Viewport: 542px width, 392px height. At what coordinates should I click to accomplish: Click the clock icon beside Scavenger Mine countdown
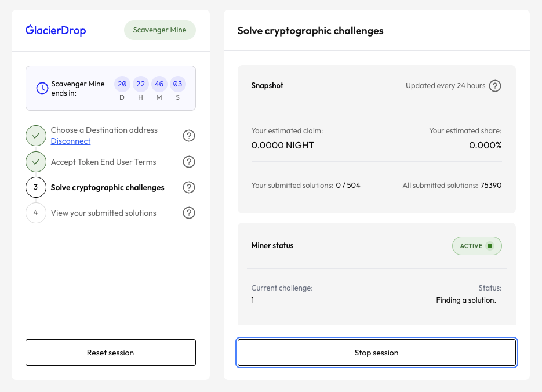click(x=42, y=88)
